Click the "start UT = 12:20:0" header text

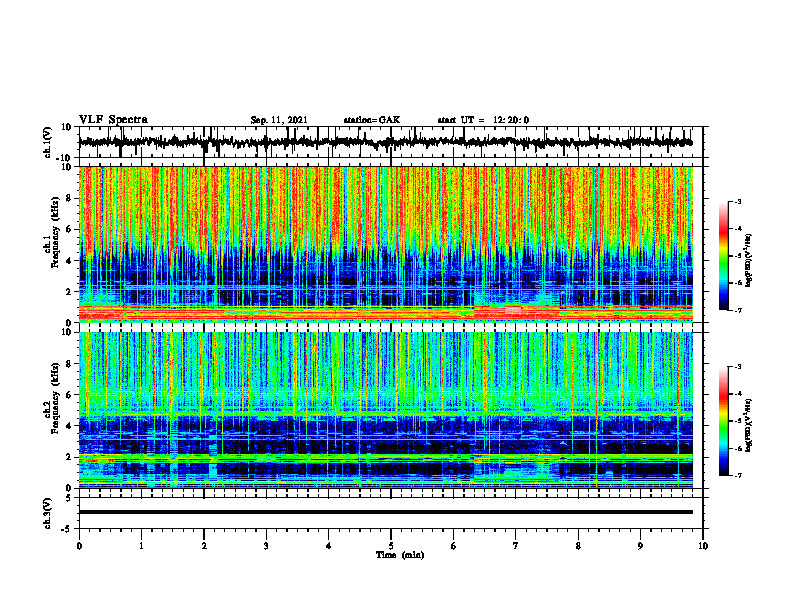(483, 120)
